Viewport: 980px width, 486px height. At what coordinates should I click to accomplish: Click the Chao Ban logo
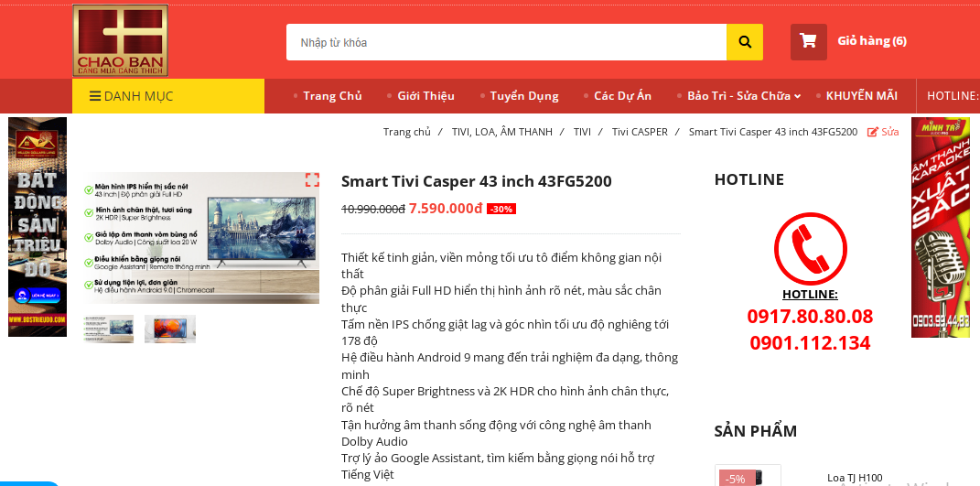click(x=120, y=40)
